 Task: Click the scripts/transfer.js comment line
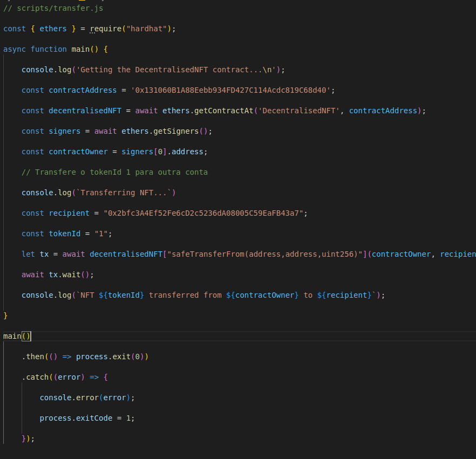(53, 8)
